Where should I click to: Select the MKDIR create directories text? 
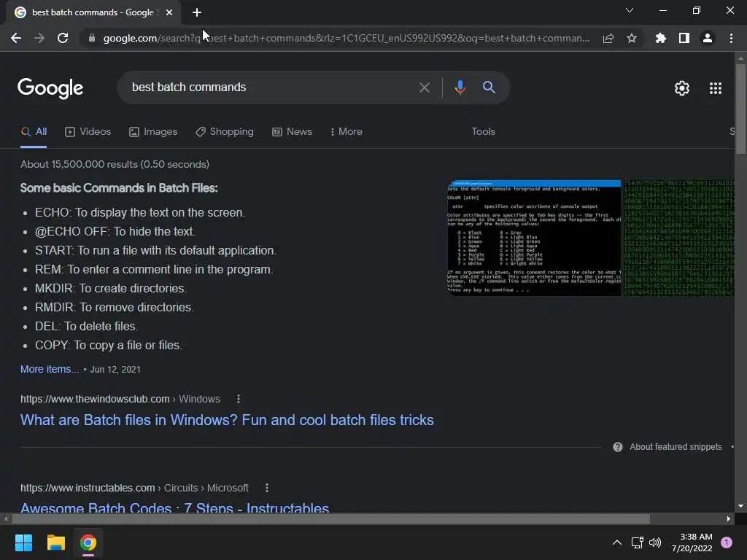111,289
